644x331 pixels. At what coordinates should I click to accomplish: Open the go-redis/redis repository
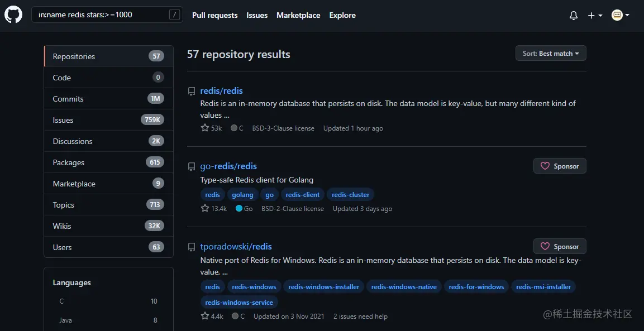[228, 166]
